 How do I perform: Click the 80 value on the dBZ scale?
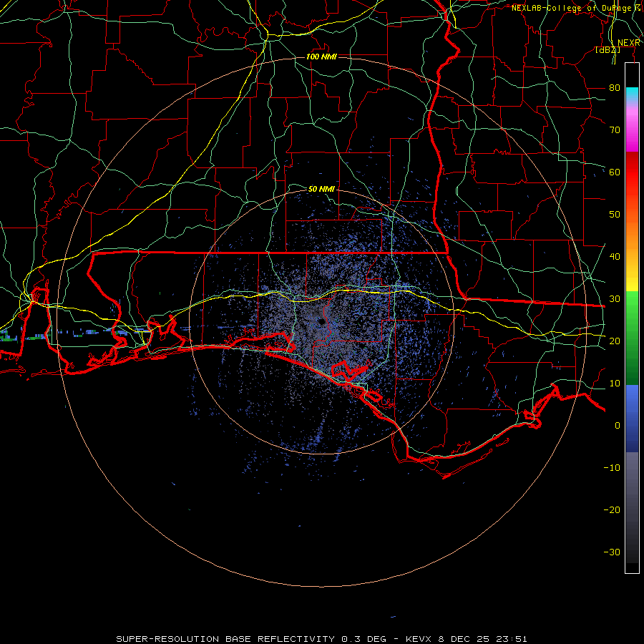click(615, 87)
